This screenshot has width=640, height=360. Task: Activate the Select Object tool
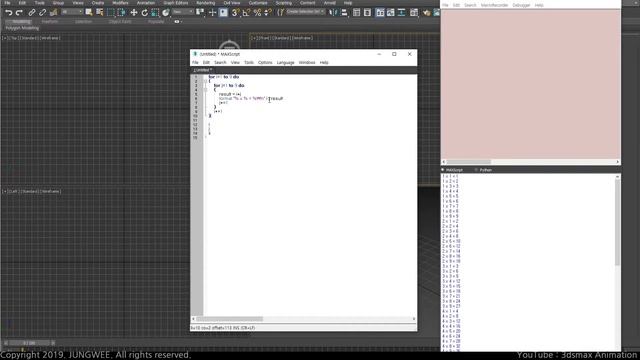[x=89, y=13]
